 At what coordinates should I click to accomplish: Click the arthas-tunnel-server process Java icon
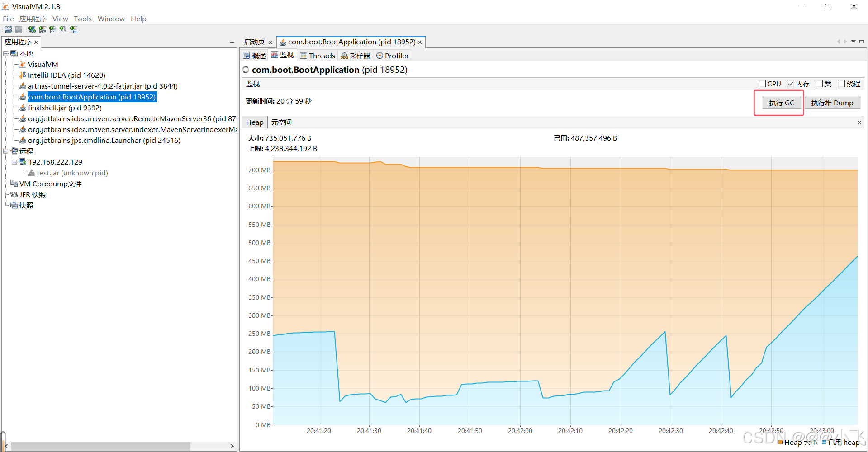coord(23,86)
